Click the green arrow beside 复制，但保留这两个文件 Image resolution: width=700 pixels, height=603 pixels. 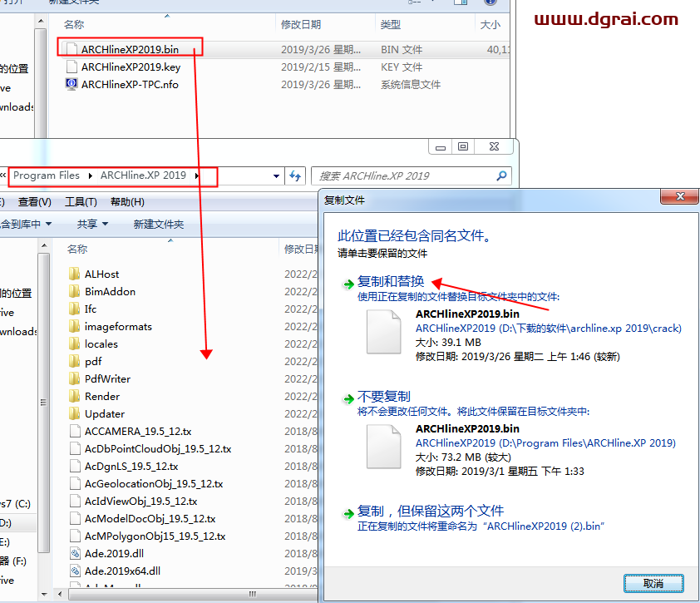click(348, 514)
